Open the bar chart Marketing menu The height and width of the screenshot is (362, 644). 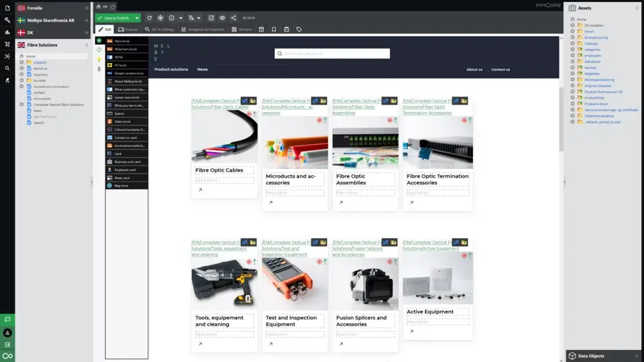[x=7, y=32]
